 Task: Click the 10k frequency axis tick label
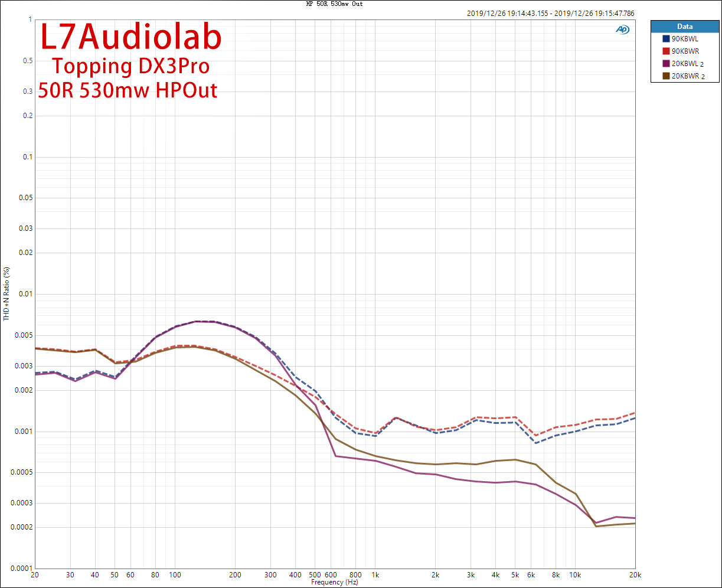[x=574, y=574]
